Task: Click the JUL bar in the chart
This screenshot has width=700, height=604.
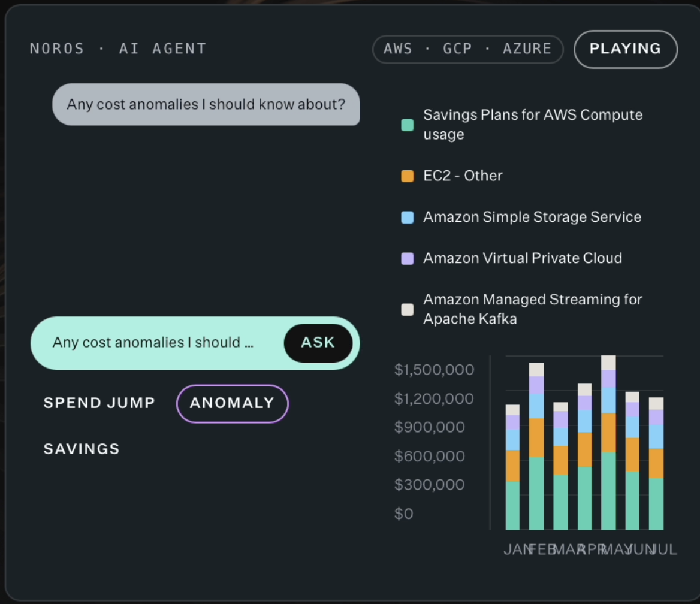Action: coord(656,464)
